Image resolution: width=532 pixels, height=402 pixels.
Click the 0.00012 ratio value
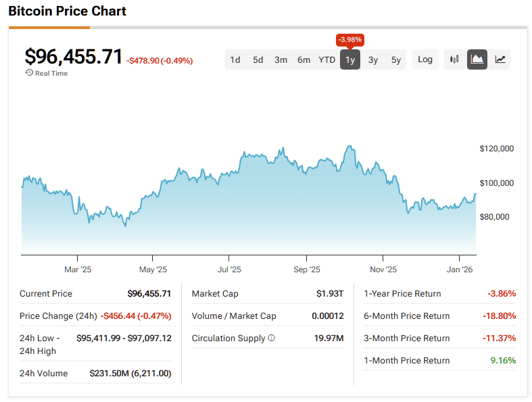click(x=327, y=316)
